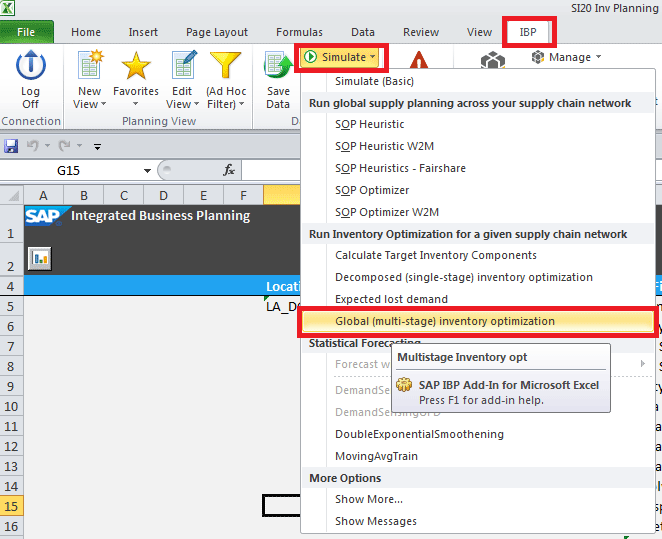Choose SOP Optimizer from the menu
The height and width of the screenshot is (539, 662).
(372, 190)
